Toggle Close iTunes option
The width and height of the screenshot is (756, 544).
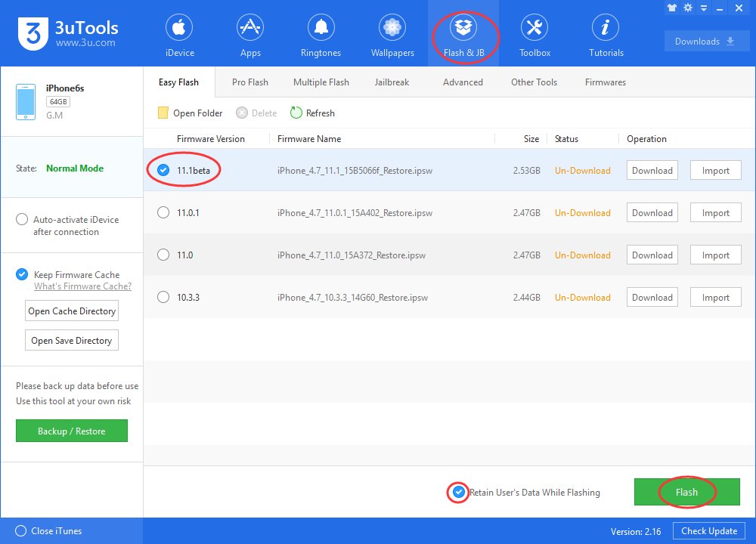coord(20,530)
